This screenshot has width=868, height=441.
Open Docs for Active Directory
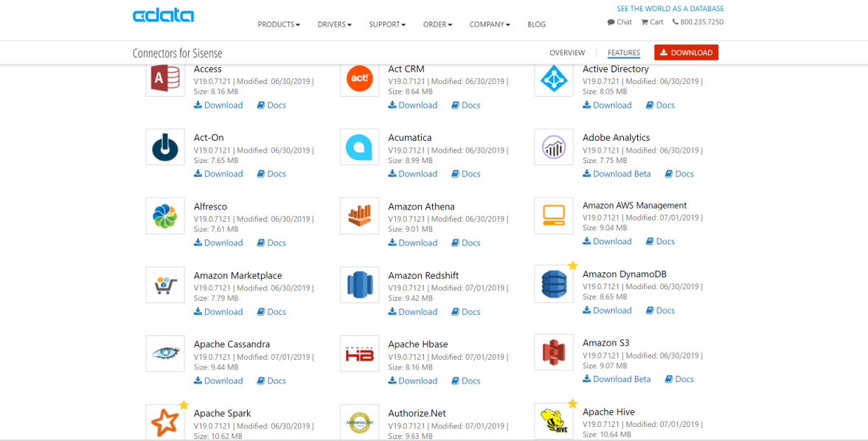pos(661,105)
